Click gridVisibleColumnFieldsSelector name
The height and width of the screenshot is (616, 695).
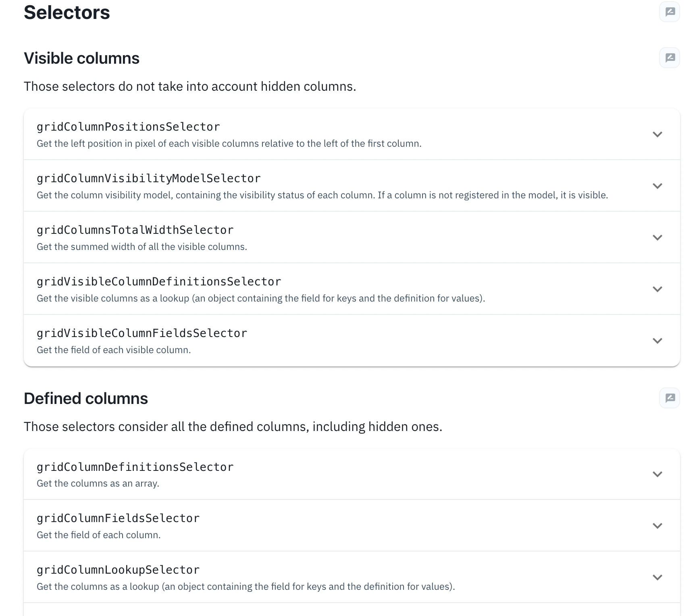(x=142, y=333)
